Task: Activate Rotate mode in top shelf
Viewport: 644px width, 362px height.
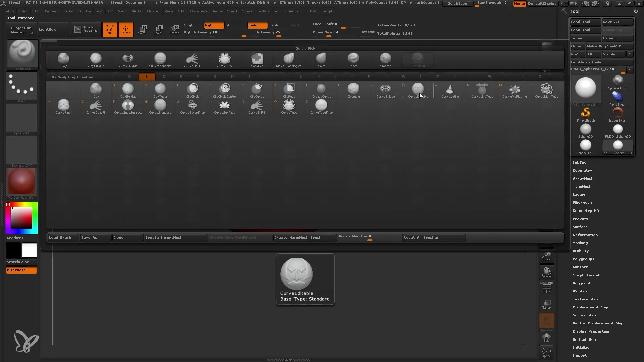Action: (x=174, y=29)
